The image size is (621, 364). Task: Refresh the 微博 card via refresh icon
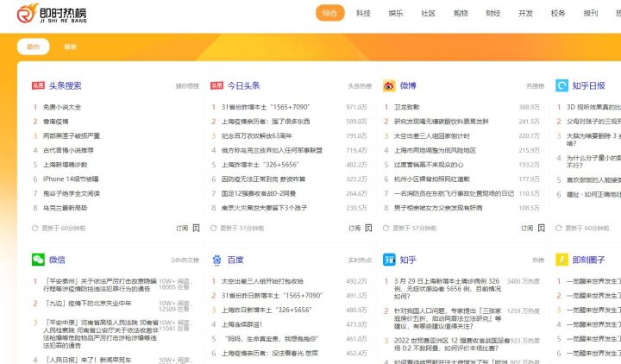tap(386, 228)
